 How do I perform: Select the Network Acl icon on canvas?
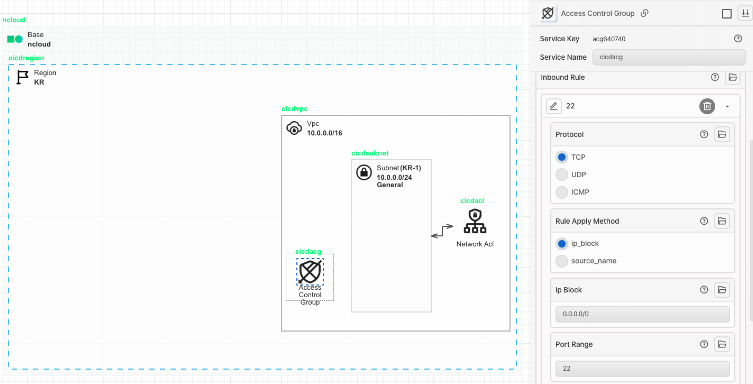475,221
